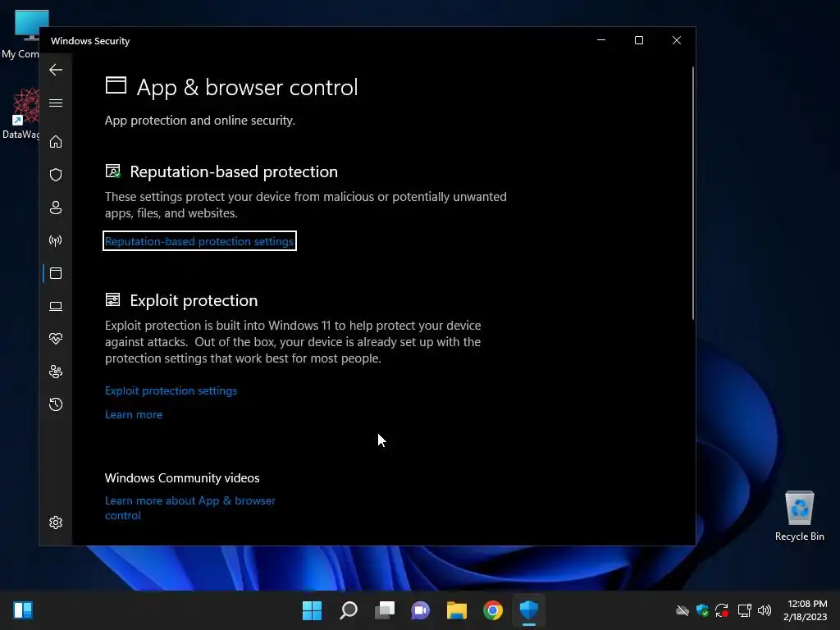840x630 pixels.
Task: Open Family options sidebar icon
Action: coord(56,372)
